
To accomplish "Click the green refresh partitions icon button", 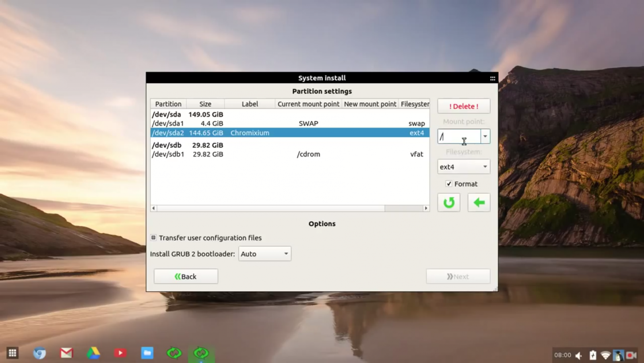I will coord(449,202).
